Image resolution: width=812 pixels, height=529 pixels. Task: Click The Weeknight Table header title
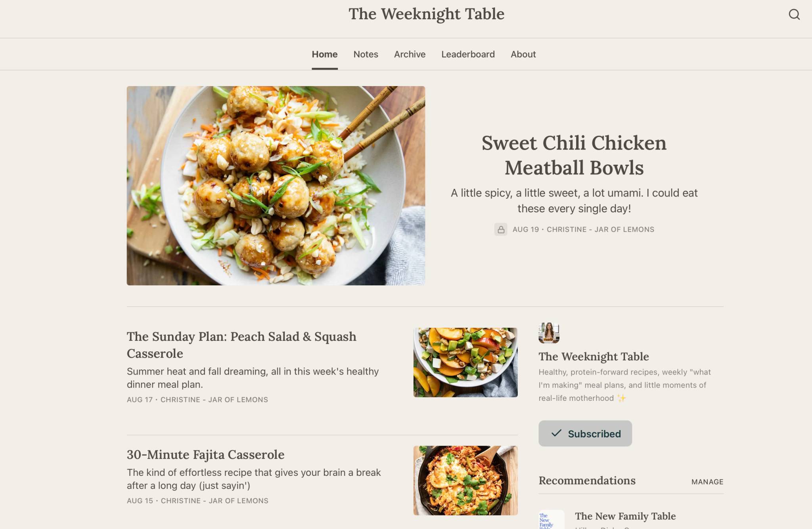click(x=426, y=14)
